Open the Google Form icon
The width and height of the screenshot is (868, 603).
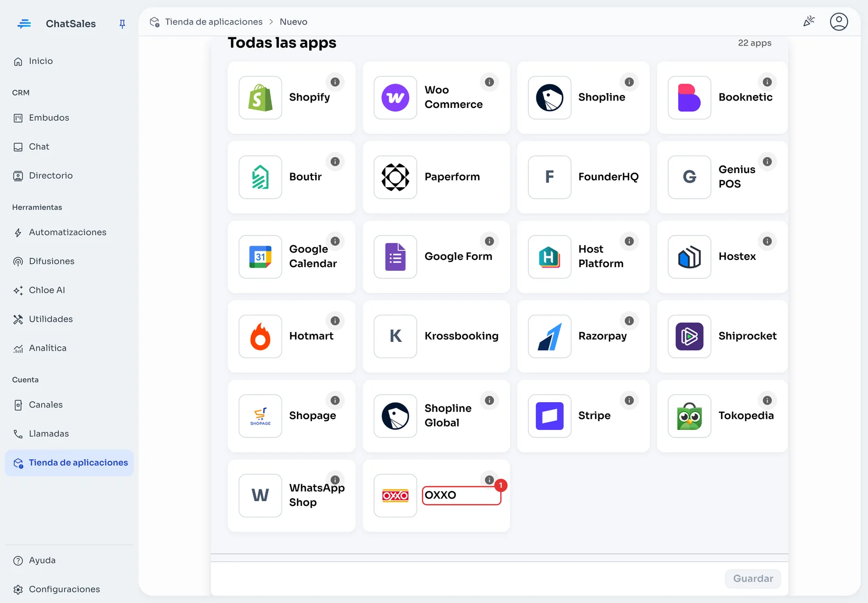tap(395, 257)
